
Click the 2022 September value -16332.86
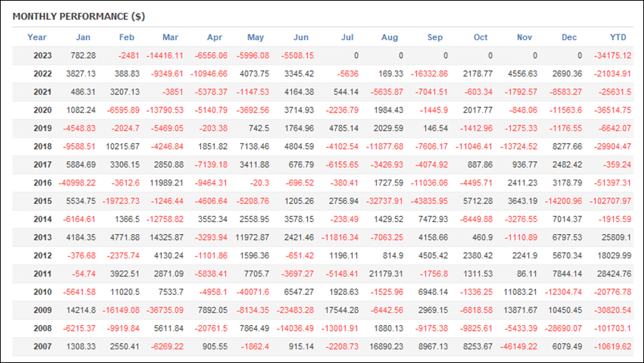click(x=429, y=74)
